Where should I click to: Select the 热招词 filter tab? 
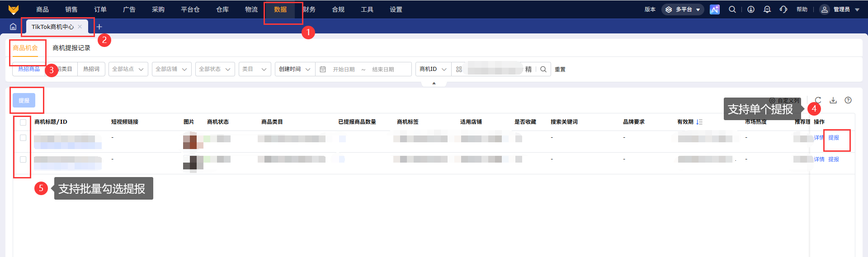point(91,69)
